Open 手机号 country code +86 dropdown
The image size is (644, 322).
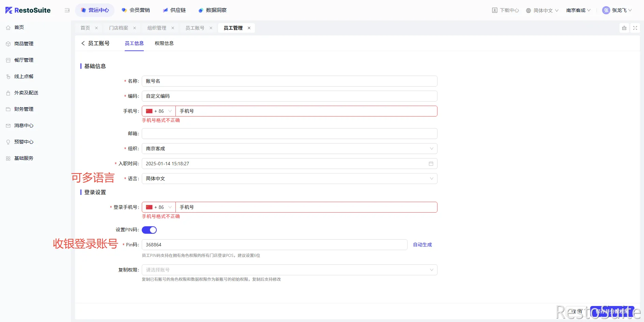click(x=159, y=111)
